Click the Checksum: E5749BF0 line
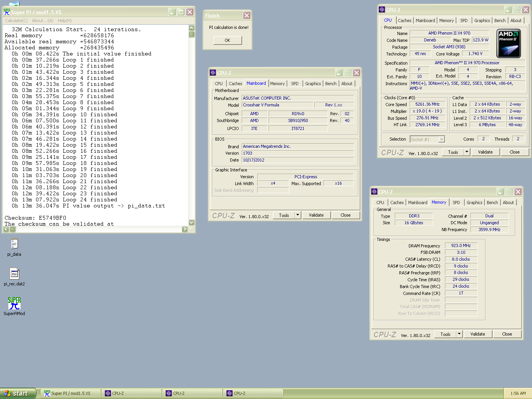 pyautogui.click(x=35, y=218)
